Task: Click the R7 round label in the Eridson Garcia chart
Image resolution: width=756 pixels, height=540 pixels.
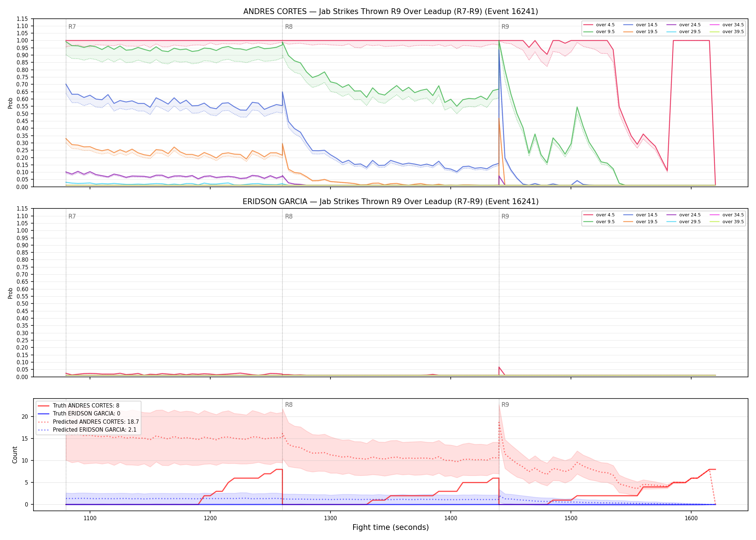Action: tap(72, 216)
